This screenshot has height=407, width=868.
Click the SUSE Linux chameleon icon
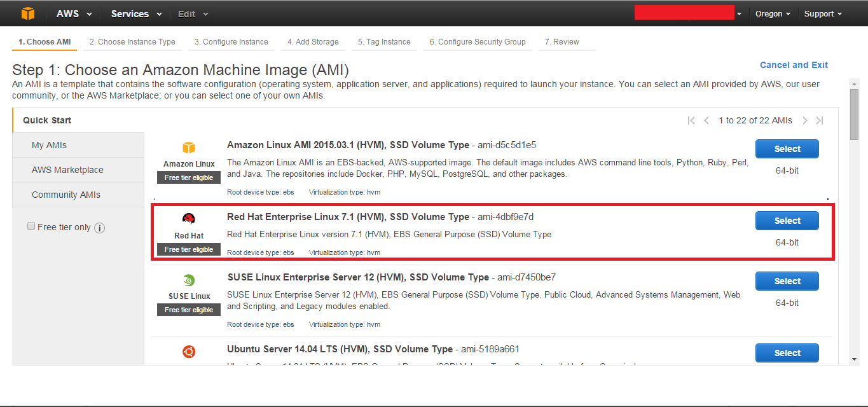189,280
